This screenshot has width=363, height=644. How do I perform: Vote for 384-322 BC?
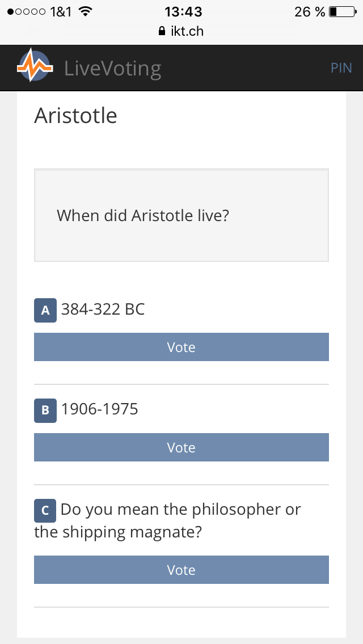point(181,347)
